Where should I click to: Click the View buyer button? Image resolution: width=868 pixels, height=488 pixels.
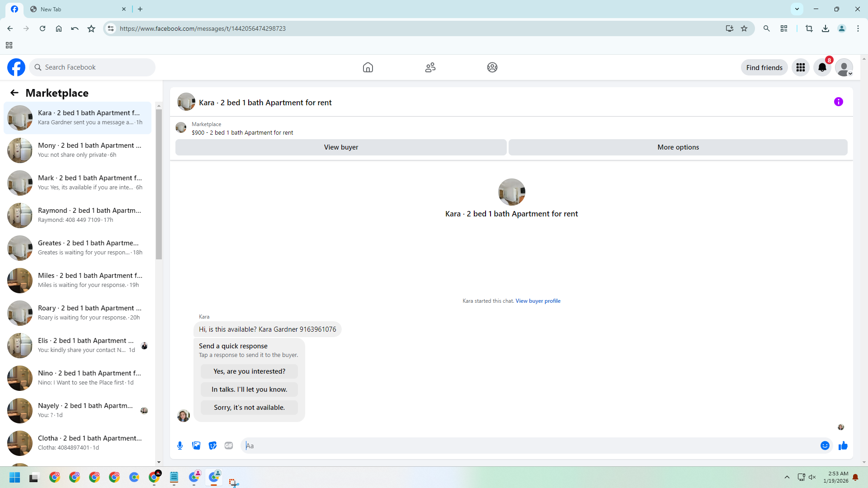(341, 147)
